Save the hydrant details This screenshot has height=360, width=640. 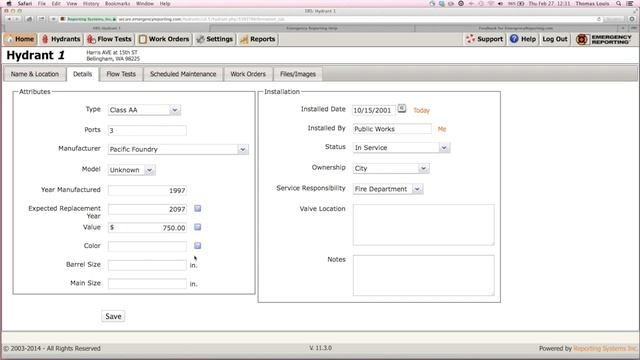click(113, 316)
